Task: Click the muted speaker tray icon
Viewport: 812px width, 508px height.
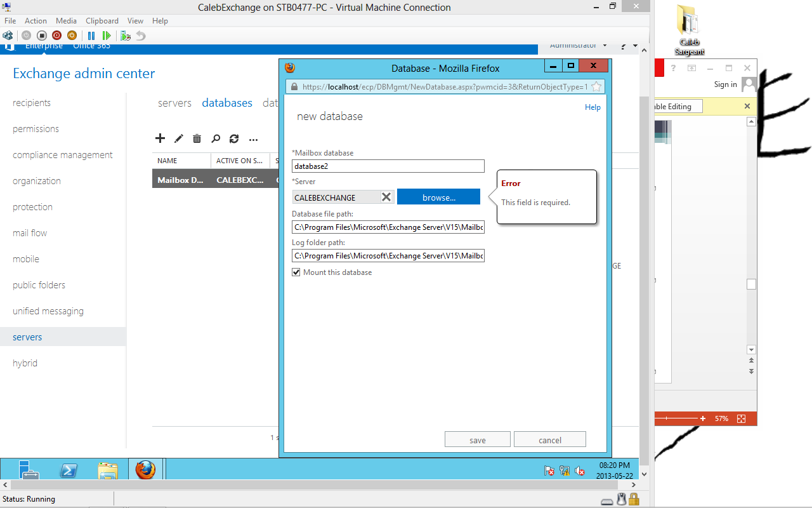Action: [x=580, y=471]
